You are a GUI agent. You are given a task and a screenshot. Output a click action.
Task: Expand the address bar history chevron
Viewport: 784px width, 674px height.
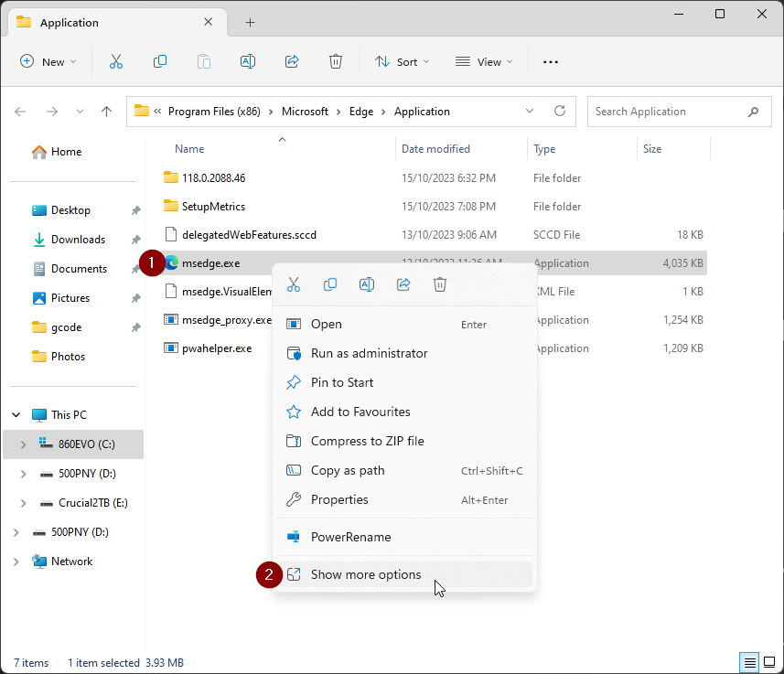coord(530,111)
